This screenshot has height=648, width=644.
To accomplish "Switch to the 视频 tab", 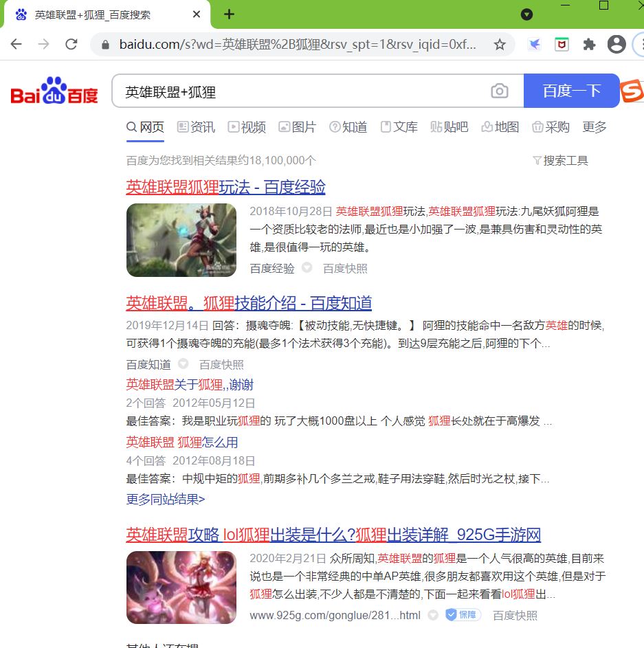I will (x=247, y=127).
